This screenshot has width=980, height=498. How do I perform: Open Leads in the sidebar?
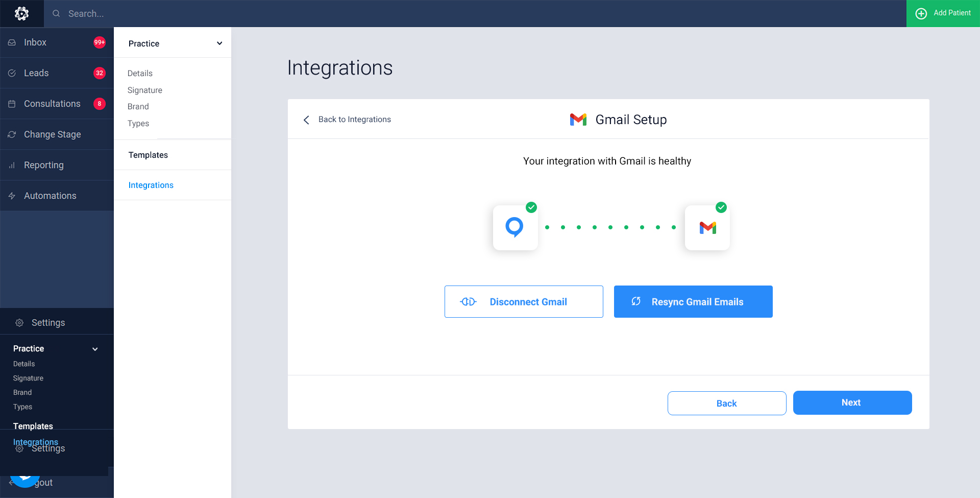tap(57, 73)
